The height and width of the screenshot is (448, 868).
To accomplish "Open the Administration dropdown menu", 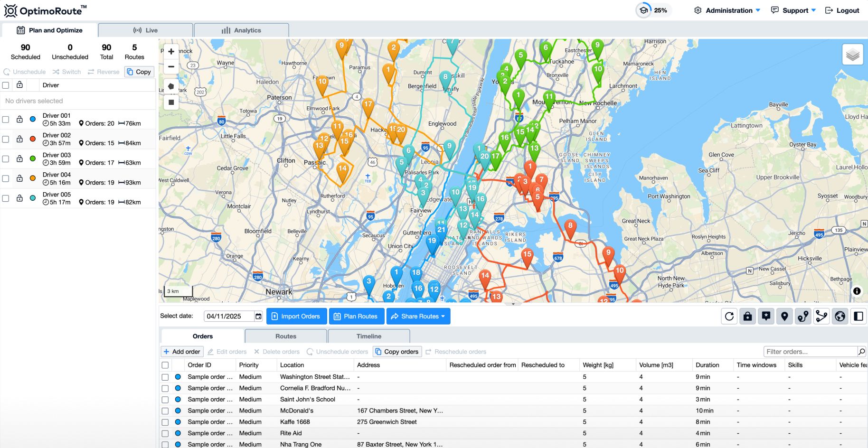I will 727,10.
